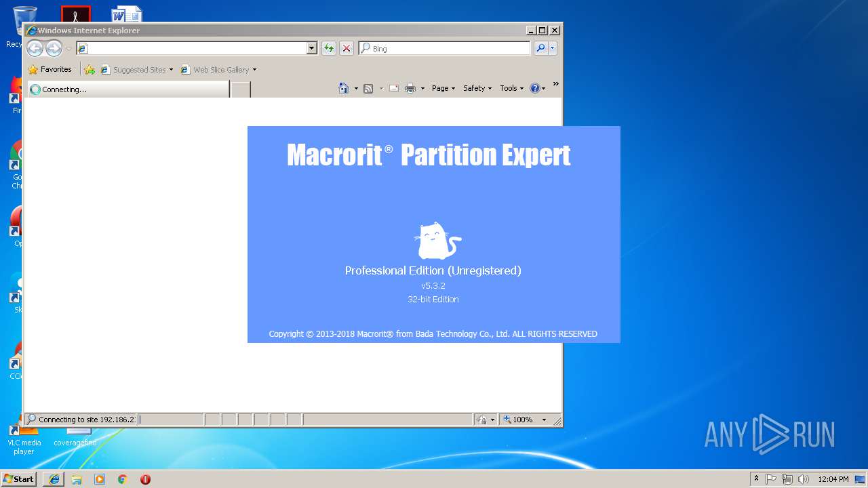Open the Safety menu
Screen dimensions: 868x488
coord(477,88)
